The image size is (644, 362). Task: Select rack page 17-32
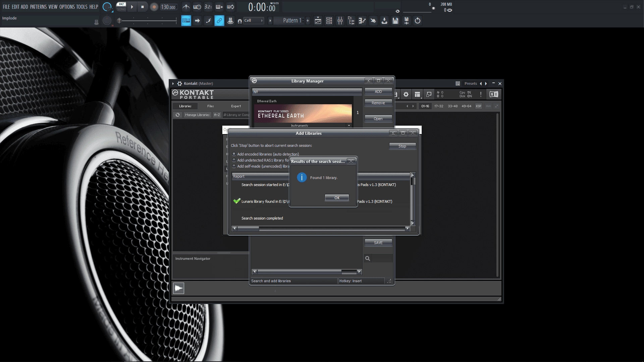click(439, 106)
